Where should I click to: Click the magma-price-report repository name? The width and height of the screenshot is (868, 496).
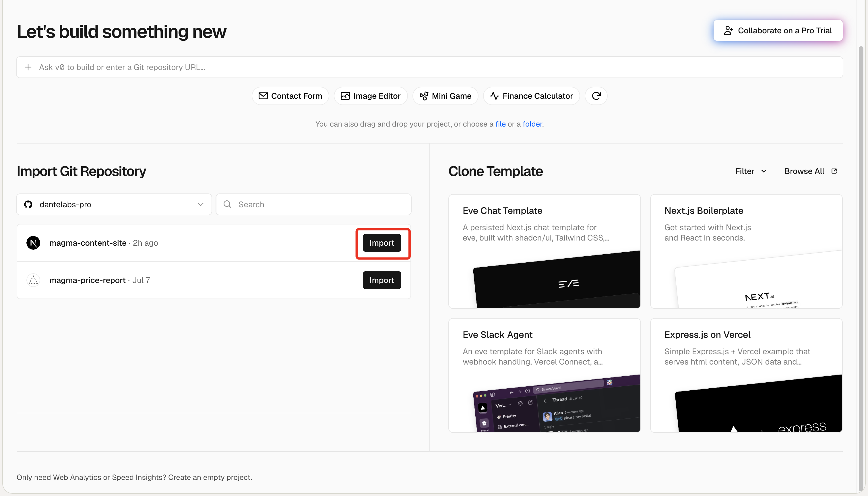(x=88, y=280)
